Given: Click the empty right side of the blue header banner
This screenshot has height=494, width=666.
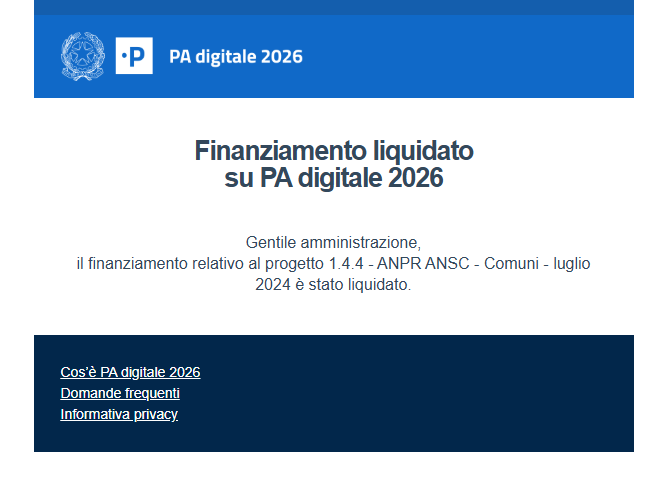Looking at the screenshot, I should [x=500, y=56].
